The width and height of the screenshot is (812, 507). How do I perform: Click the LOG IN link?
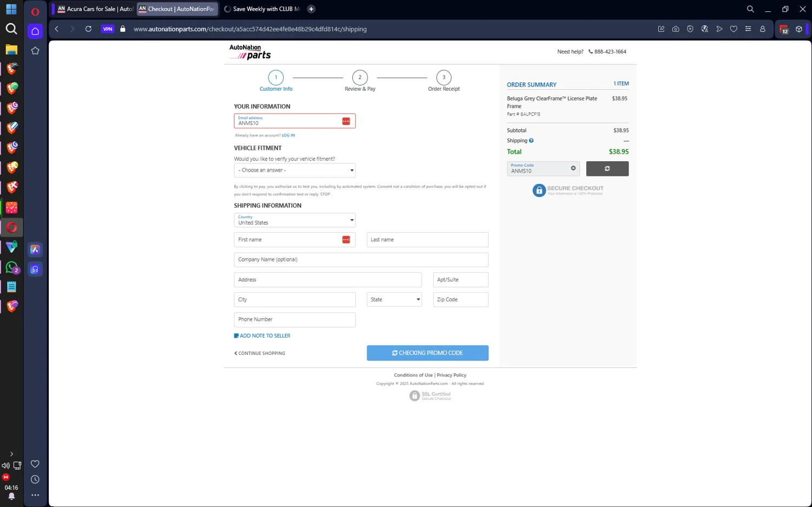[x=288, y=135]
